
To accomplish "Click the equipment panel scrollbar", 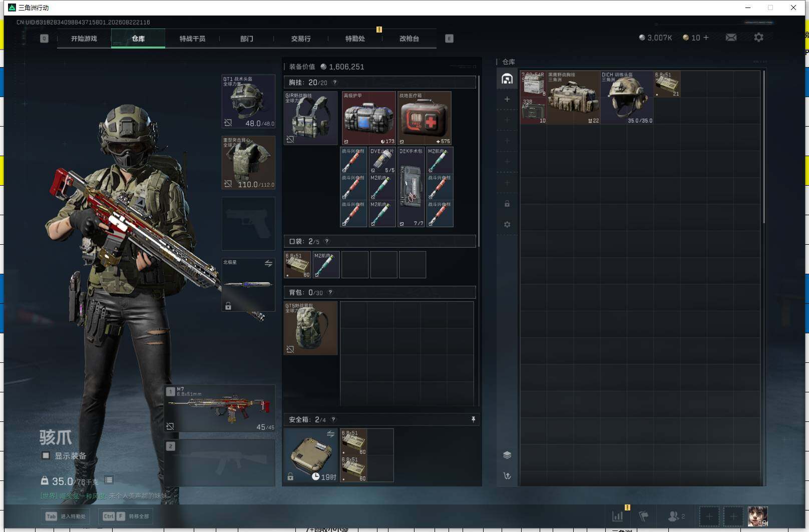I will [479, 161].
